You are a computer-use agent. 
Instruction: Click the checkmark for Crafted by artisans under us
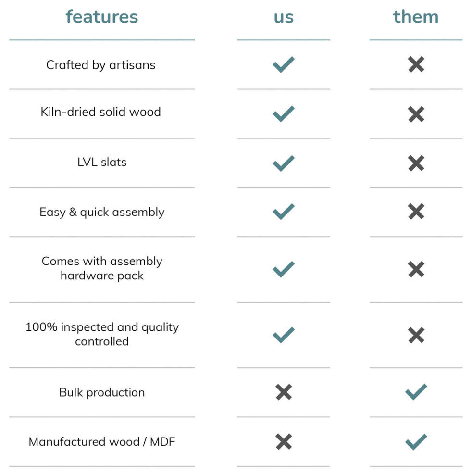(283, 64)
